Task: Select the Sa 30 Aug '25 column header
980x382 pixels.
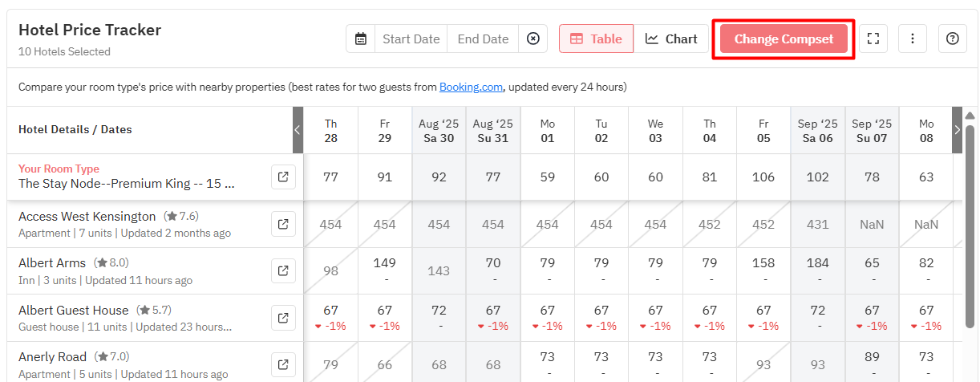Action: [x=439, y=130]
